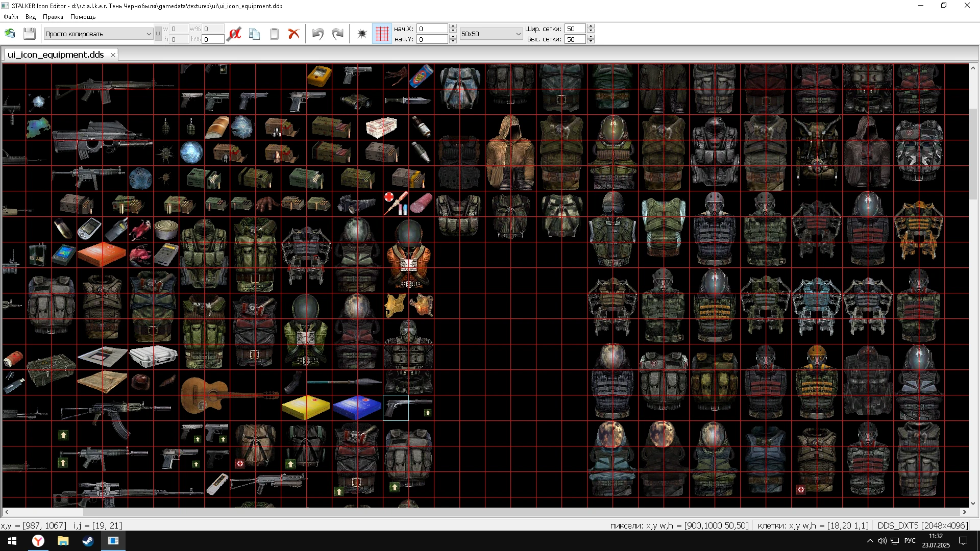Open the Файл menu

pyautogui.click(x=11, y=17)
